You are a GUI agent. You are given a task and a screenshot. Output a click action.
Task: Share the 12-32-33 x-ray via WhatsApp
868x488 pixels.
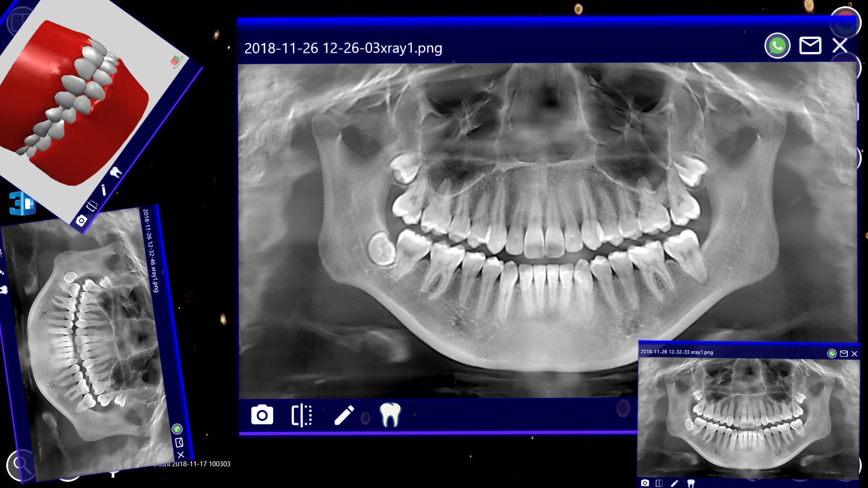[832, 354]
